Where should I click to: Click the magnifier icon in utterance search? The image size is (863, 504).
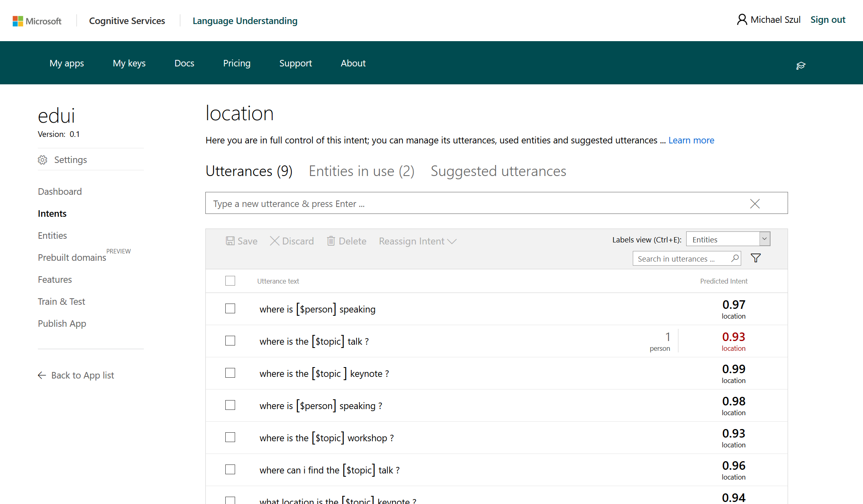click(x=735, y=258)
